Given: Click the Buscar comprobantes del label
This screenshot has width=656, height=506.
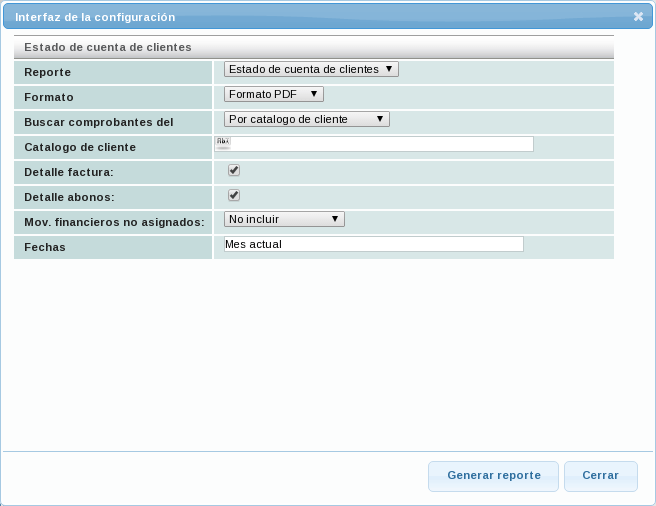Looking at the screenshot, I should pos(98,123).
